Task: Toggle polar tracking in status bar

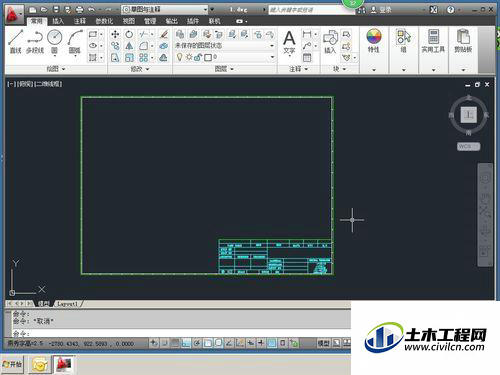Action: coord(197,343)
